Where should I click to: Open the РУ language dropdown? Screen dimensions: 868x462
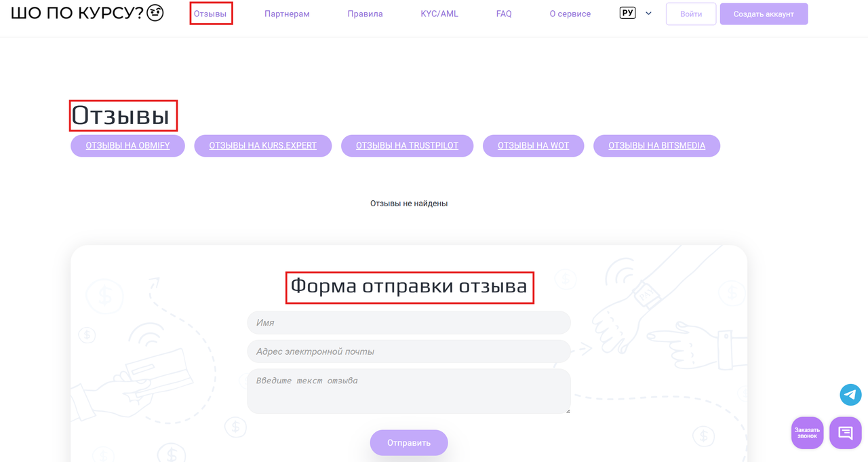627,13
